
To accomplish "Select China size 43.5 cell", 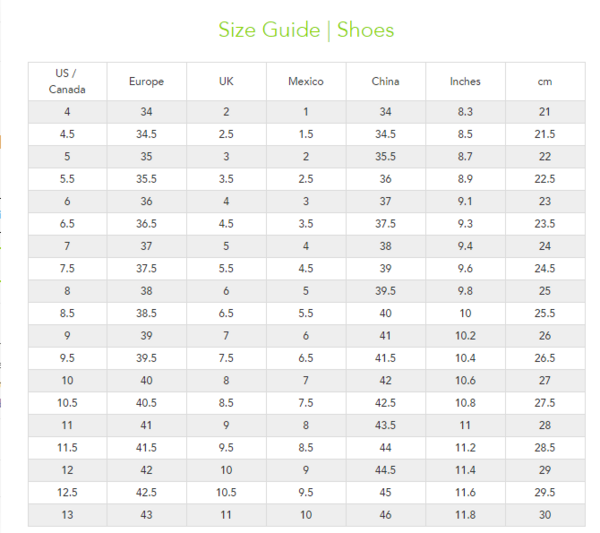I will (x=385, y=425).
